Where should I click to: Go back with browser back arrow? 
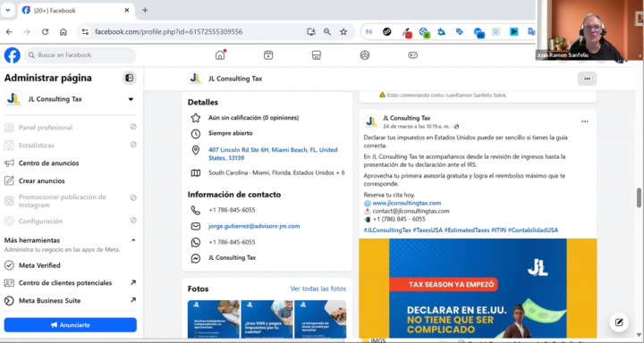click(9, 32)
